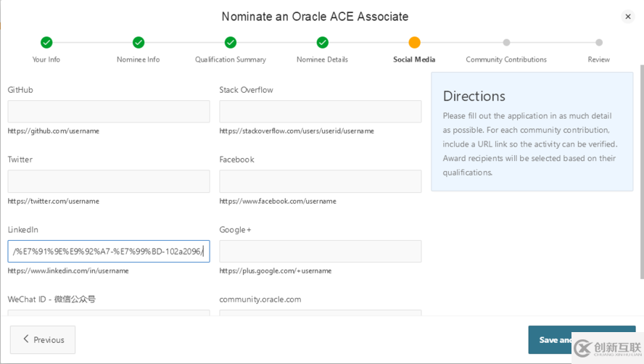The image size is (644, 364).
Task: Click the back chevron in the Previous button
Action: [26, 339]
